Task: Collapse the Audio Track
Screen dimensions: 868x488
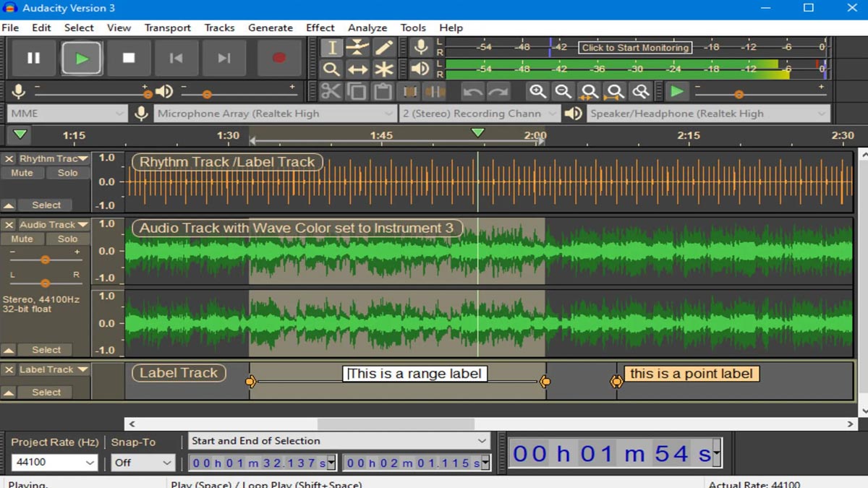Action: (x=8, y=350)
